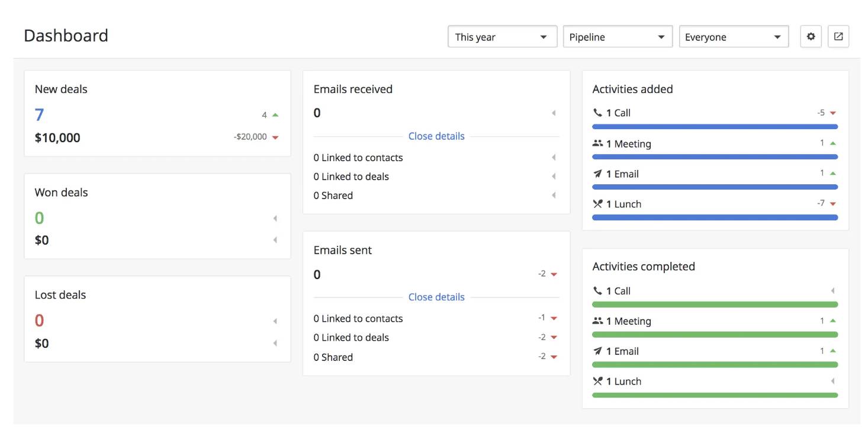
Task: Select the Meeting icon in Activities completed
Action: tap(599, 321)
